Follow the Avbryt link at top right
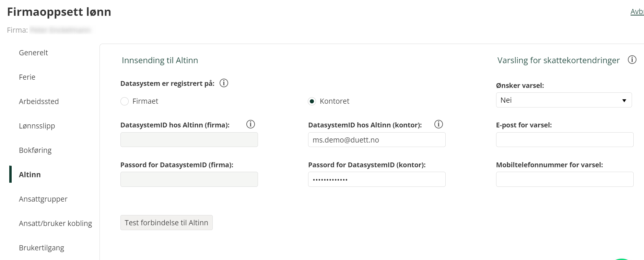 pos(637,12)
